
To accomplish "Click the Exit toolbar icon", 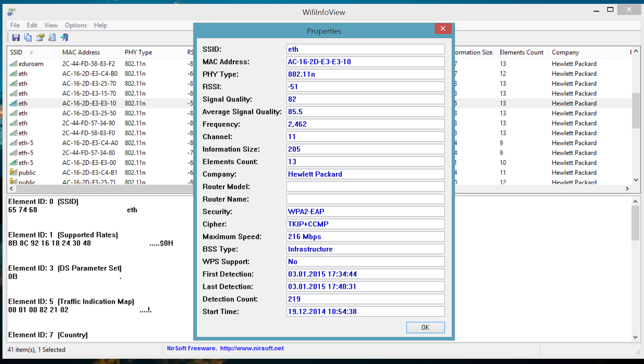I will (65, 37).
